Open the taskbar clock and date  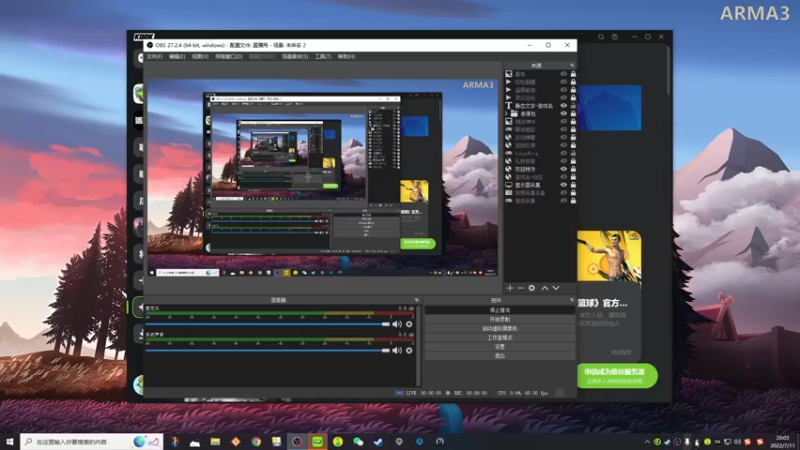point(782,442)
